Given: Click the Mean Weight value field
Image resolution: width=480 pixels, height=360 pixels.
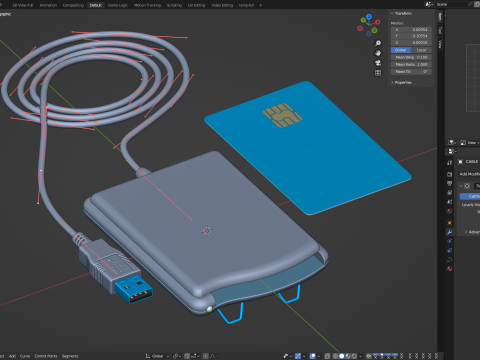Looking at the screenshot, I should coord(411,57).
